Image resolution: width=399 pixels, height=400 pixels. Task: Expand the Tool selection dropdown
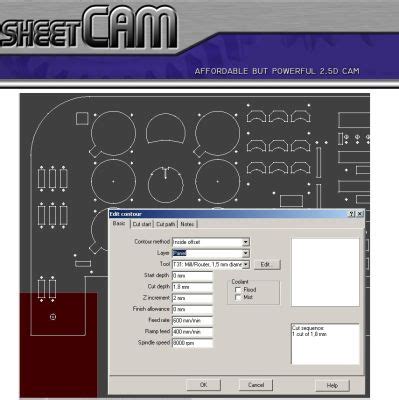[x=246, y=265]
